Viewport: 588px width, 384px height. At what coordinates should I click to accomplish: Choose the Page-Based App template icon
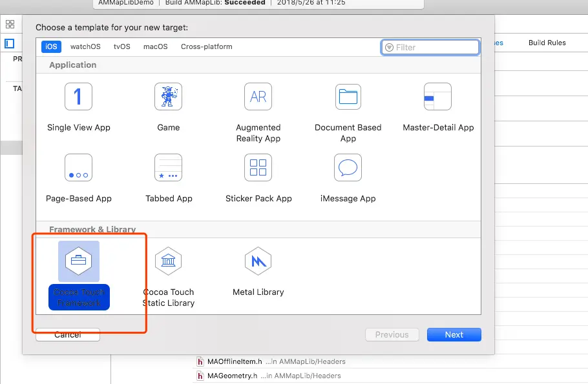(78, 167)
